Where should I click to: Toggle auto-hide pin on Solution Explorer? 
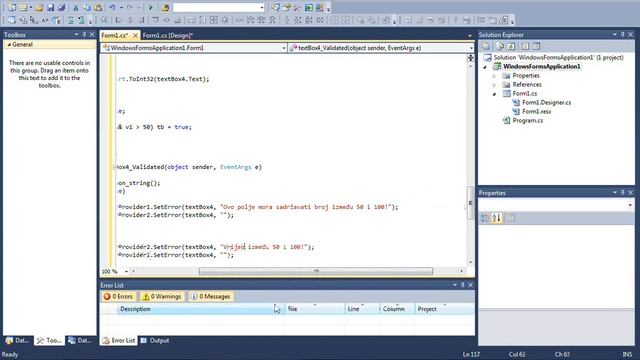[623, 35]
